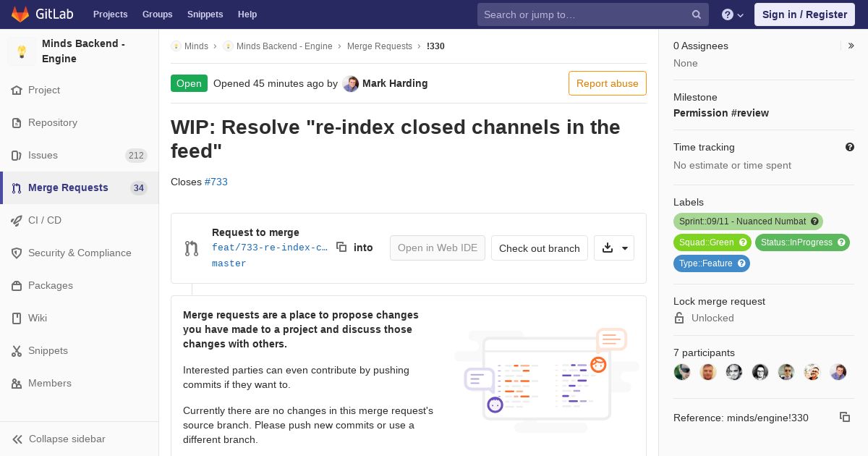Click the Security & Compliance shield icon
868x456 pixels.
[x=17, y=253]
